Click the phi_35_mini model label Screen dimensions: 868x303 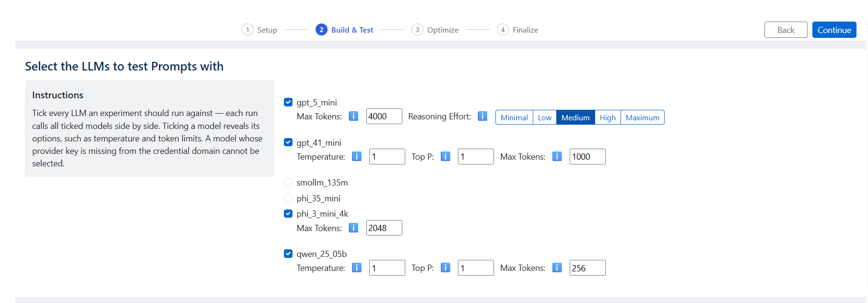coord(318,198)
